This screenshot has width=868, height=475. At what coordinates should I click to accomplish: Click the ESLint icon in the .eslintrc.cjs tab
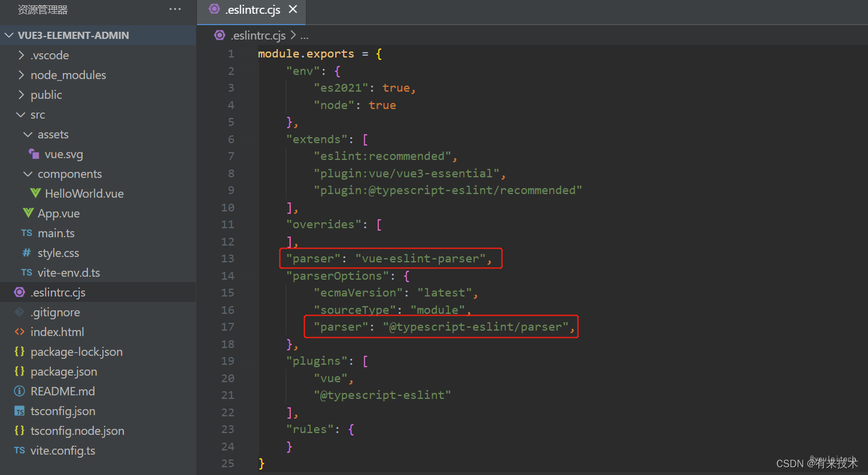click(214, 9)
